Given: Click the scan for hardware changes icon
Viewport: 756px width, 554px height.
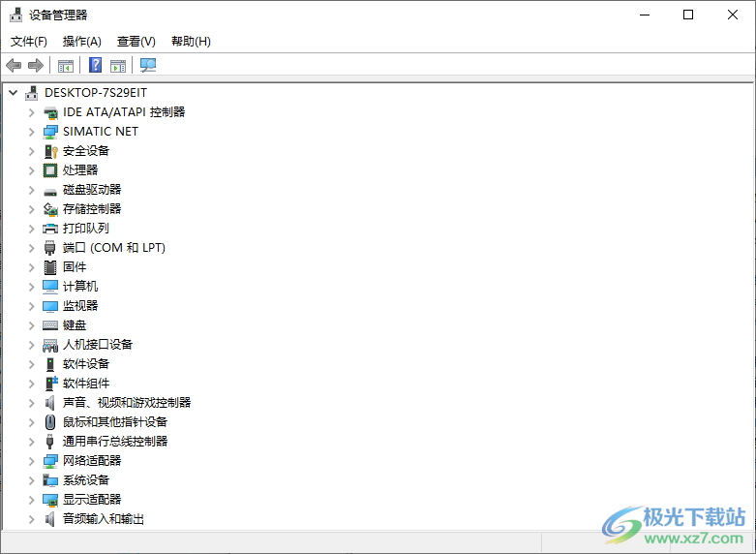Looking at the screenshot, I should pyautogui.click(x=148, y=65).
